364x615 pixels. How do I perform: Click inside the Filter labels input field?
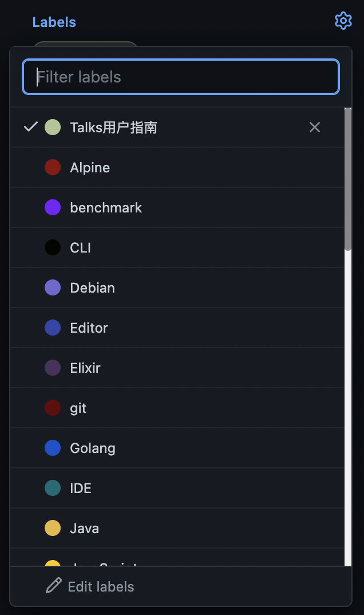pyautogui.click(x=181, y=77)
